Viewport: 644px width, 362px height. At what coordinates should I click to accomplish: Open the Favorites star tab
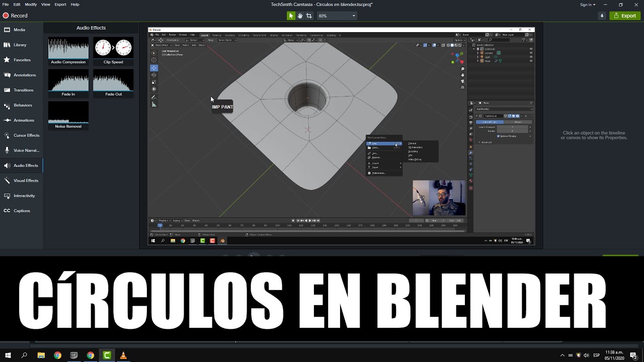(22, 60)
